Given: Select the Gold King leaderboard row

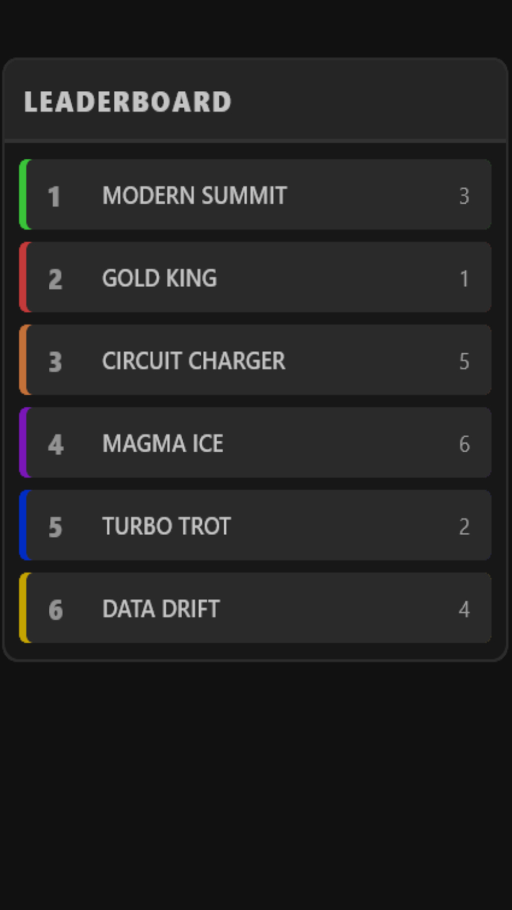Looking at the screenshot, I should coord(255,277).
